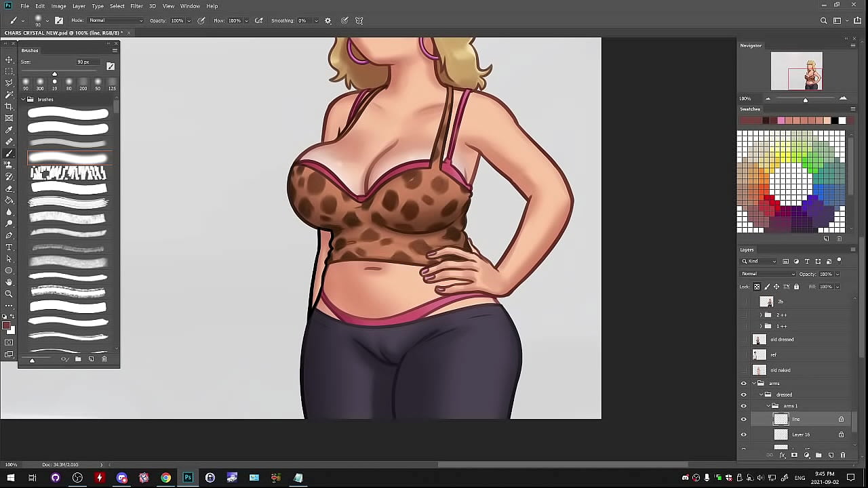Activate the Zoom magnifier tool
The height and width of the screenshot is (488, 868).
9,293
